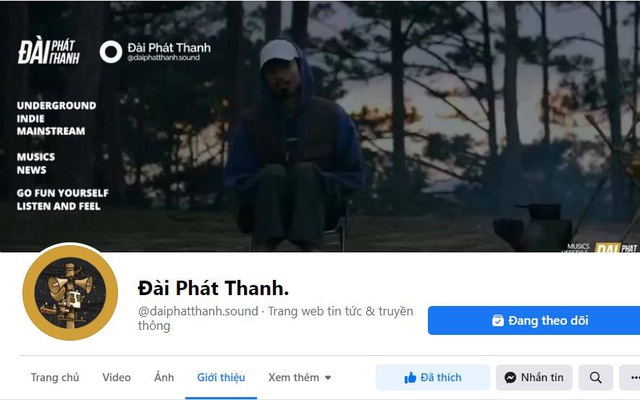Click the ĐÀI PHÁT THANH cover logo

point(49,52)
